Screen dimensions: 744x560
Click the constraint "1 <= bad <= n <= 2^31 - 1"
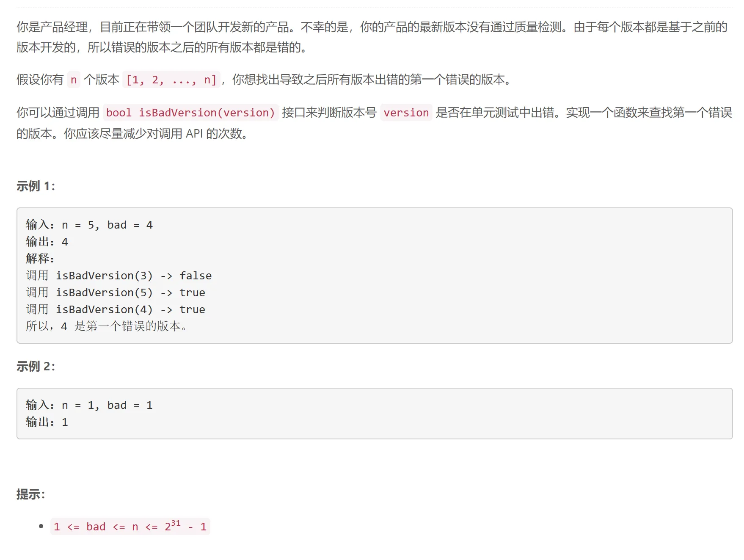pos(130,527)
